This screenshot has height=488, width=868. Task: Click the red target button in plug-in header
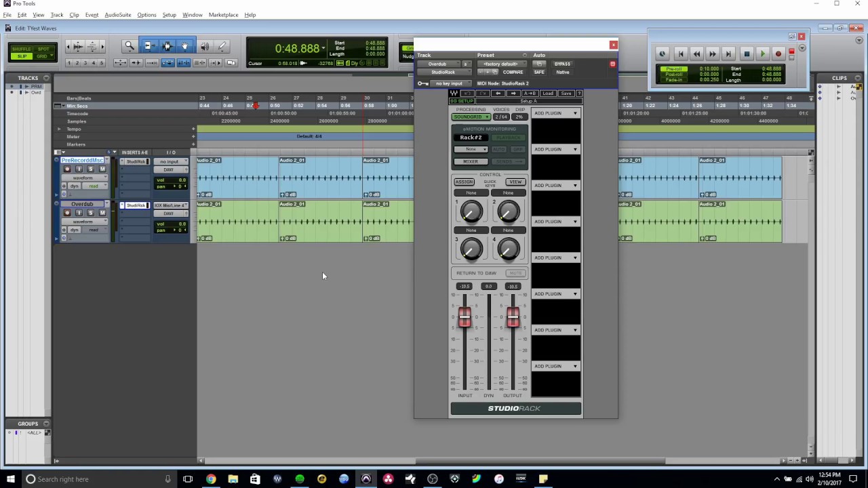pyautogui.click(x=612, y=64)
